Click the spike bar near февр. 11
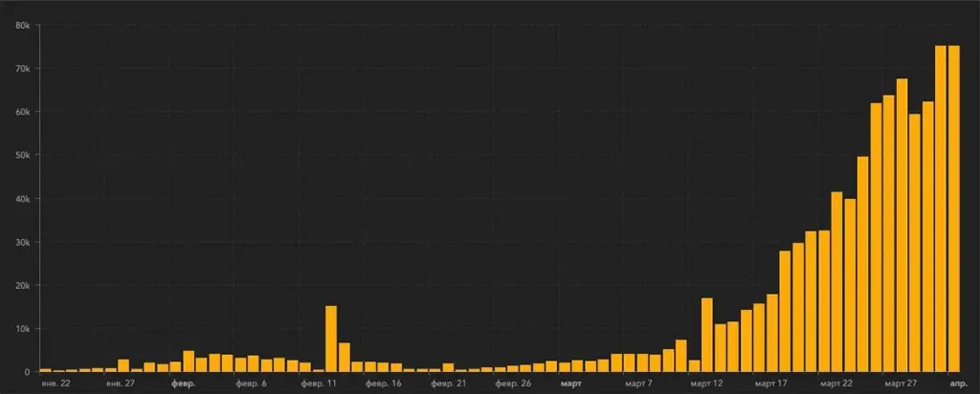Image resolution: width=980 pixels, height=394 pixels. point(331,339)
